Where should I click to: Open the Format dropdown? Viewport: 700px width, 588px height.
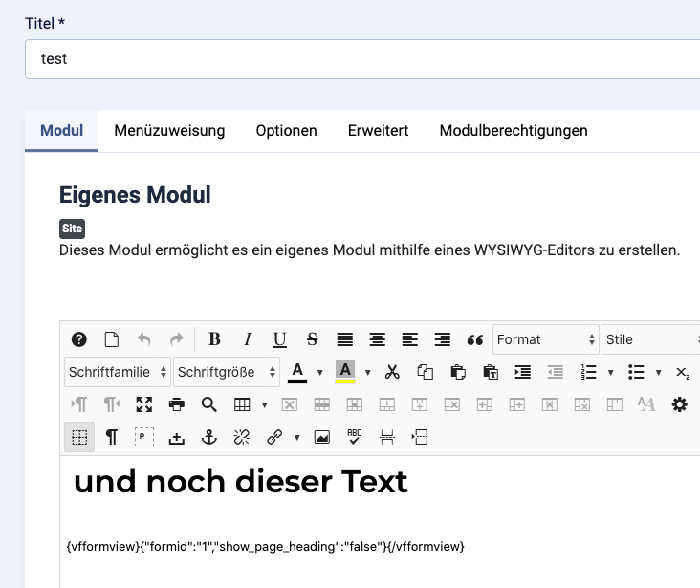(x=546, y=339)
